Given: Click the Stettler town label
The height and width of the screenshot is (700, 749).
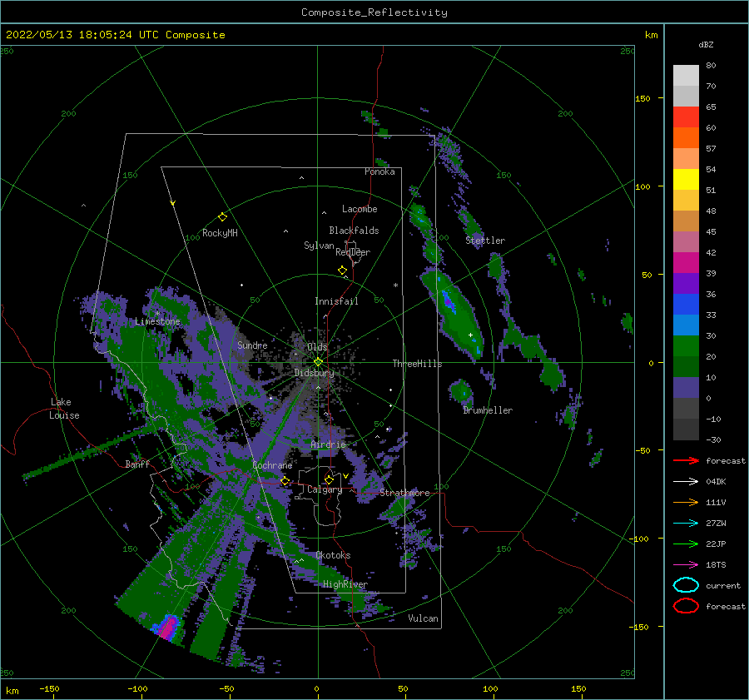Looking at the screenshot, I should (x=485, y=241).
